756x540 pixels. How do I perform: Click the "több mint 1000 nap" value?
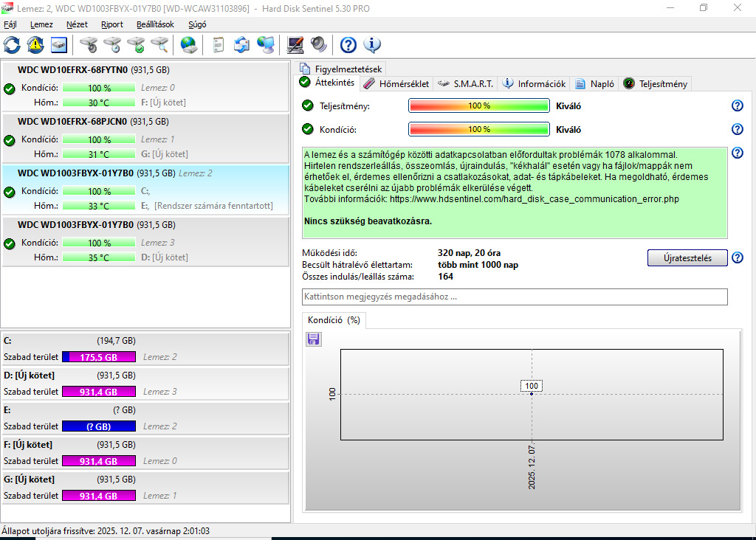pos(478,265)
